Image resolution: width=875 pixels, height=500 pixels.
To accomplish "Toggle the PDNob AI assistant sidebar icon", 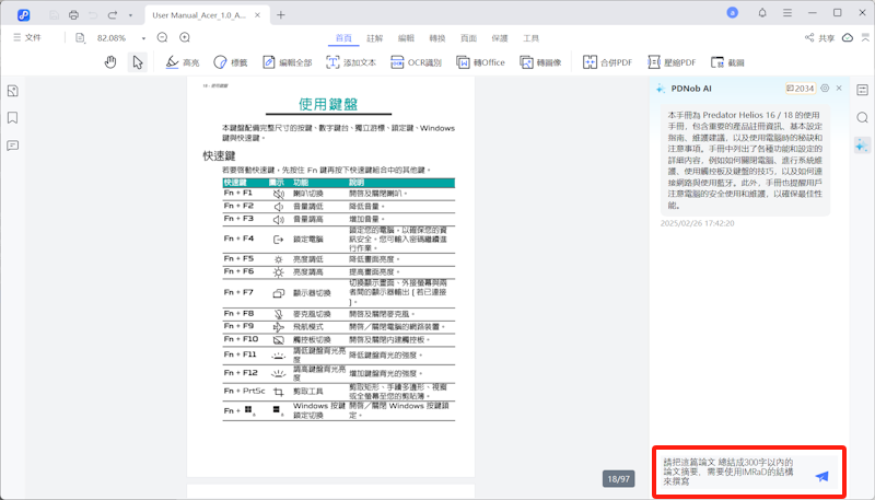I will (862, 145).
